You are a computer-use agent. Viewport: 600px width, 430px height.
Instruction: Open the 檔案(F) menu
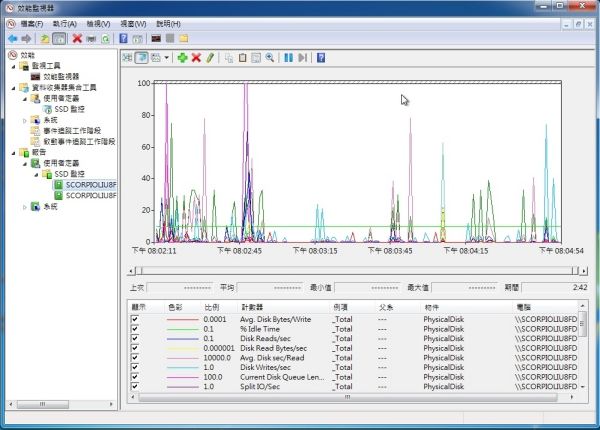click(x=34, y=23)
